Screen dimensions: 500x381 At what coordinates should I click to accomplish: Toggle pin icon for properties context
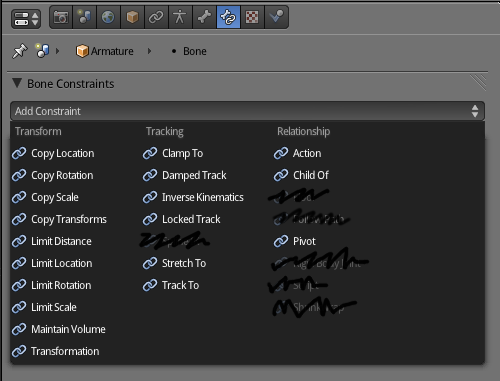[19, 51]
